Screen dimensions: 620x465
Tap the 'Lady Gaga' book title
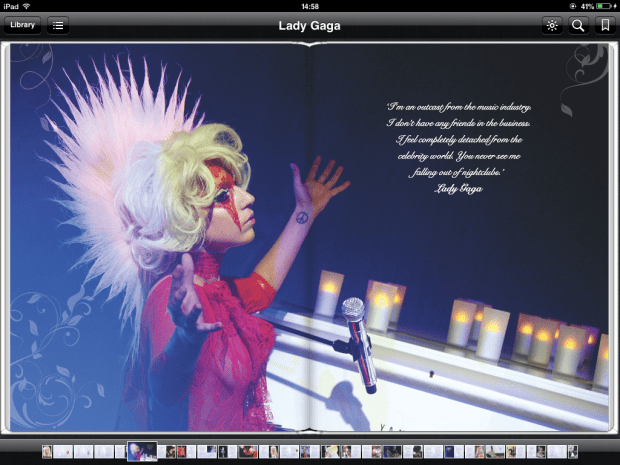click(x=309, y=26)
